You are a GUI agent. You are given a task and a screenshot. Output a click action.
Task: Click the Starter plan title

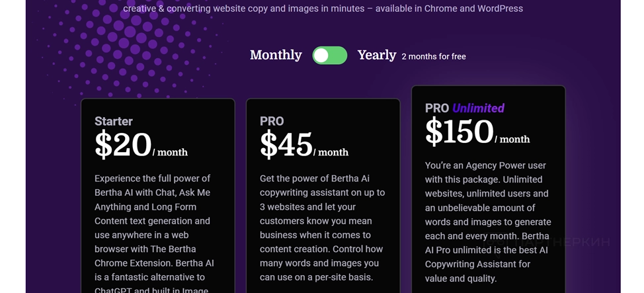[x=114, y=121]
